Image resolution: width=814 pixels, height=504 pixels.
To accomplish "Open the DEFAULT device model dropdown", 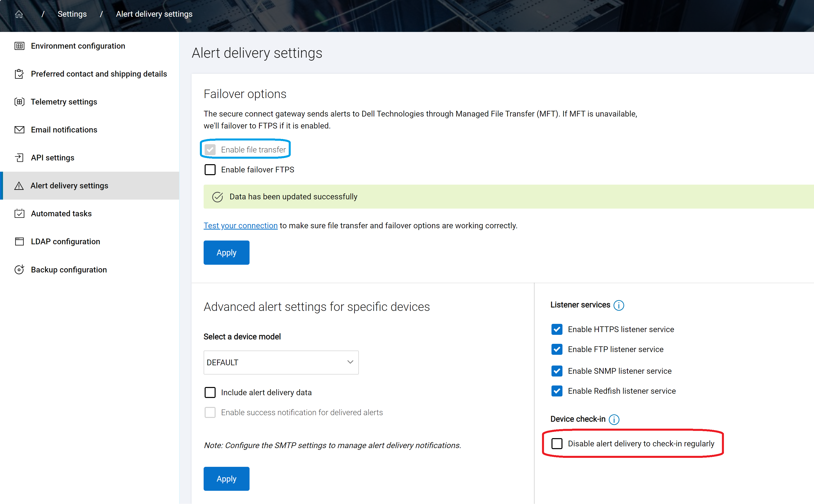I will tap(281, 362).
